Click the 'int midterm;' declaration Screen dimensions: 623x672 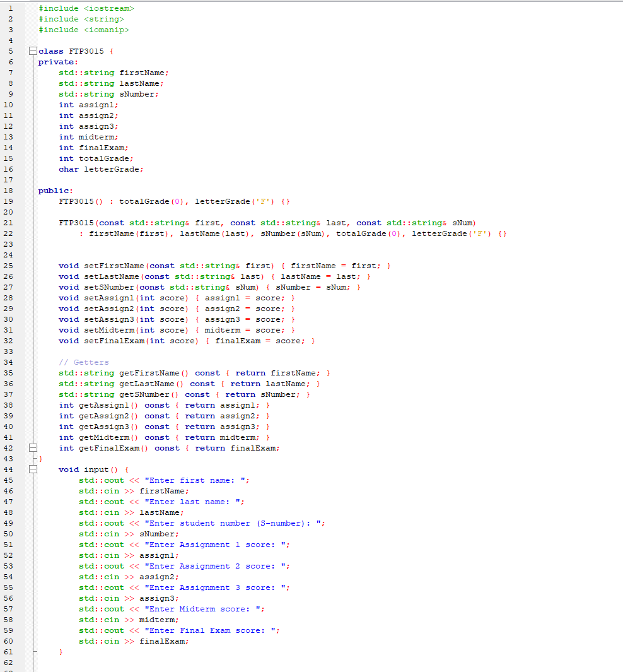[88, 137]
